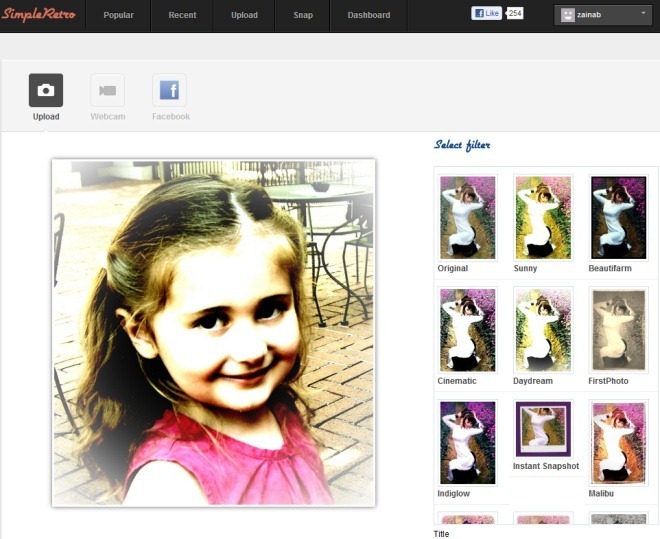Click the zainab user avatar
Image resolution: width=660 pixels, height=539 pixels.
click(567, 15)
